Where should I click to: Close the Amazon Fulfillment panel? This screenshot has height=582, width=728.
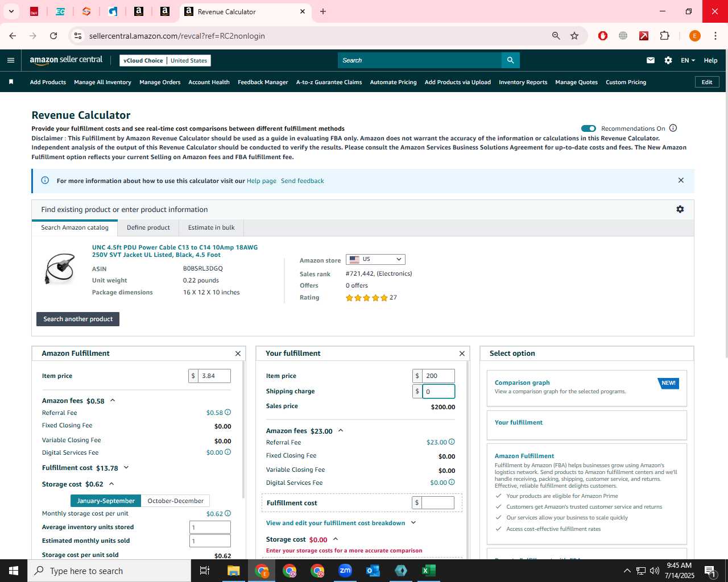pyautogui.click(x=238, y=354)
